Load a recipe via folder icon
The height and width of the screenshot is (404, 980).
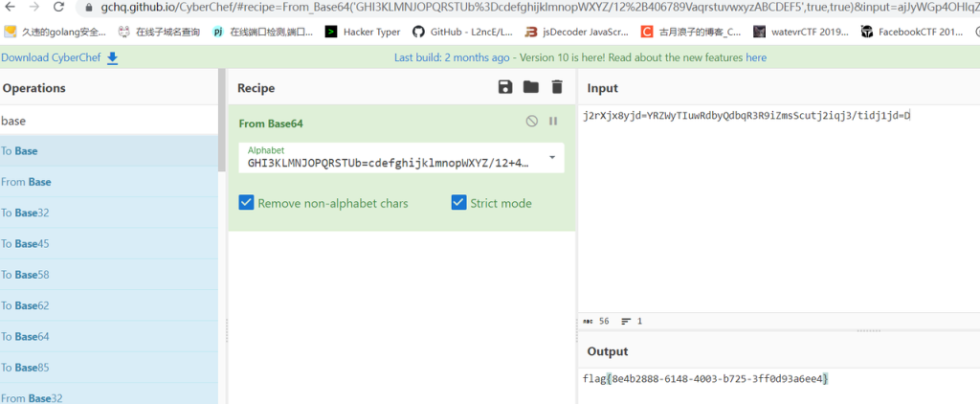tap(530, 88)
